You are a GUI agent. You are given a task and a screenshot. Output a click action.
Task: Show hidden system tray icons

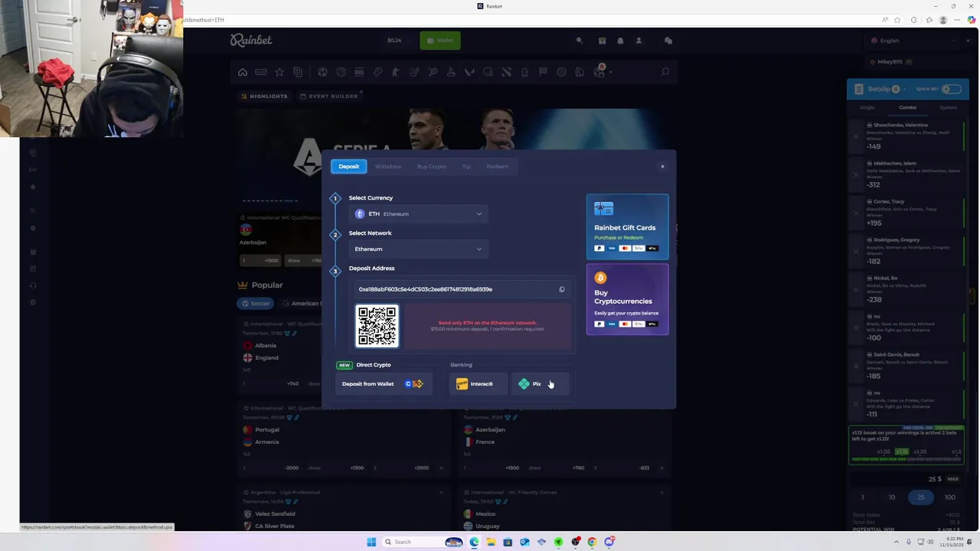[x=897, y=542]
